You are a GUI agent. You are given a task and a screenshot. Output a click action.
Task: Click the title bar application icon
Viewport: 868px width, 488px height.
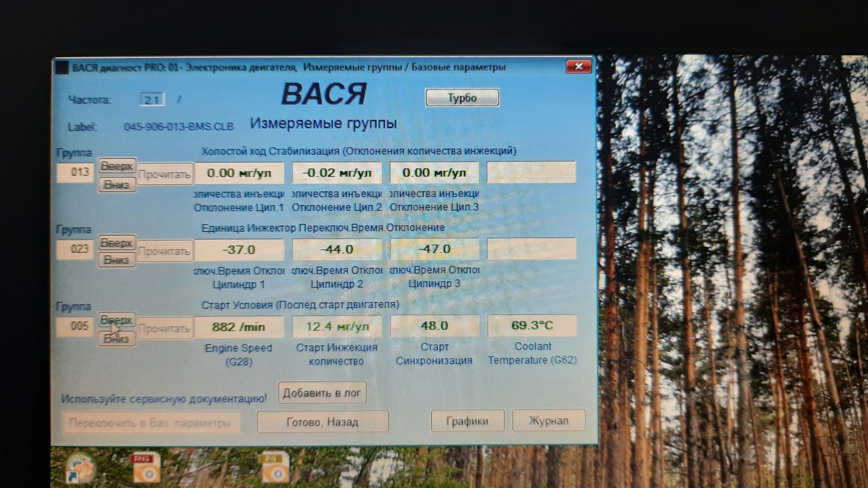pos(62,68)
